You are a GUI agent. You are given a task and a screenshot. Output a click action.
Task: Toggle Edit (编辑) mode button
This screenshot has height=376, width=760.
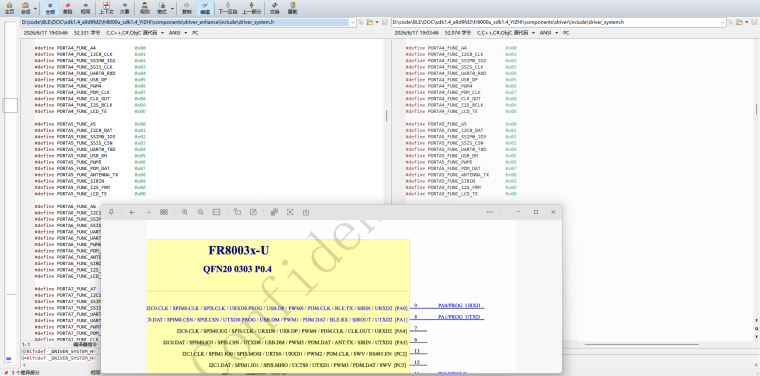205,8
